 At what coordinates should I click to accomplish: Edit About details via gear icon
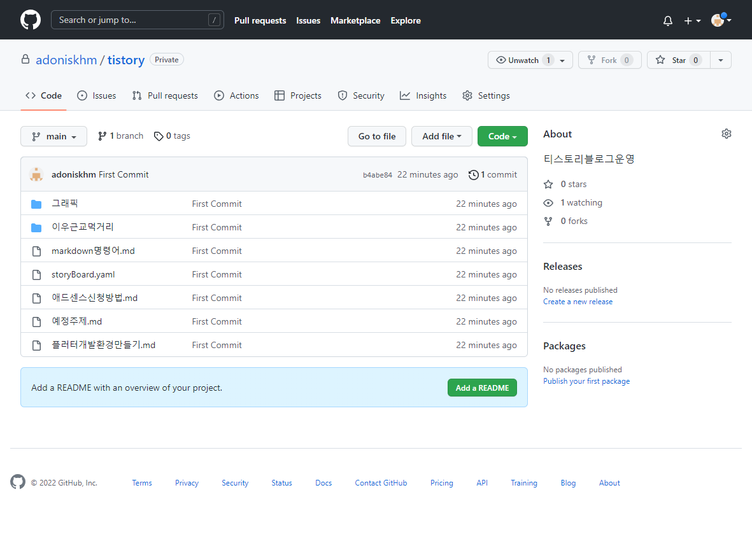point(726,134)
